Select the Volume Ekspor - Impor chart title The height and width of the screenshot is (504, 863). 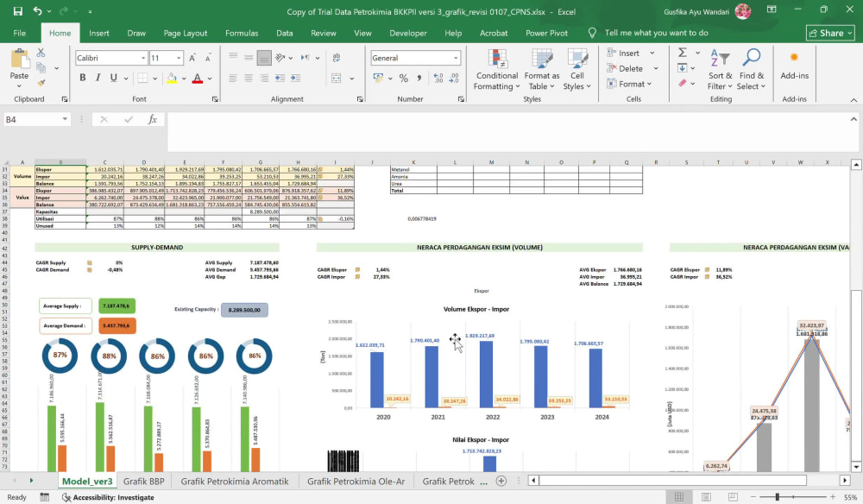tap(476, 309)
